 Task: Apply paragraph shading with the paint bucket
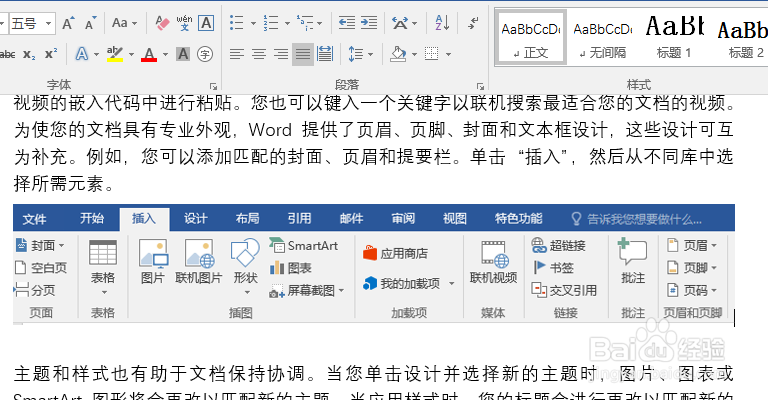coord(398,54)
